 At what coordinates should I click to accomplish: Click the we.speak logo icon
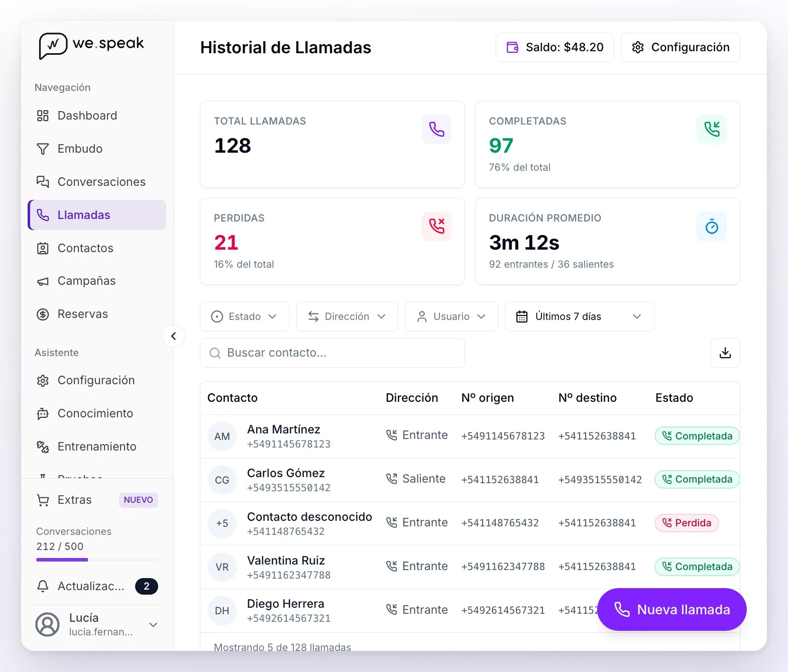(x=53, y=46)
